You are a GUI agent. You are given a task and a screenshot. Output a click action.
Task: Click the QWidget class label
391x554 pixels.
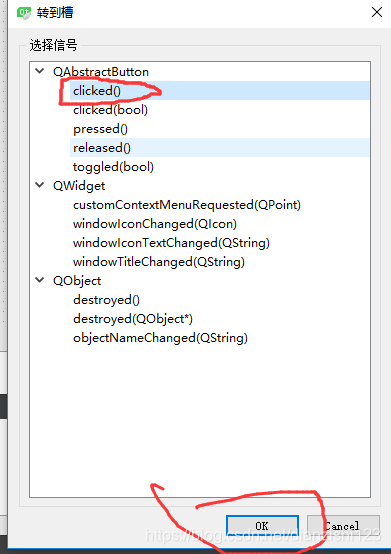[x=79, y=186]
